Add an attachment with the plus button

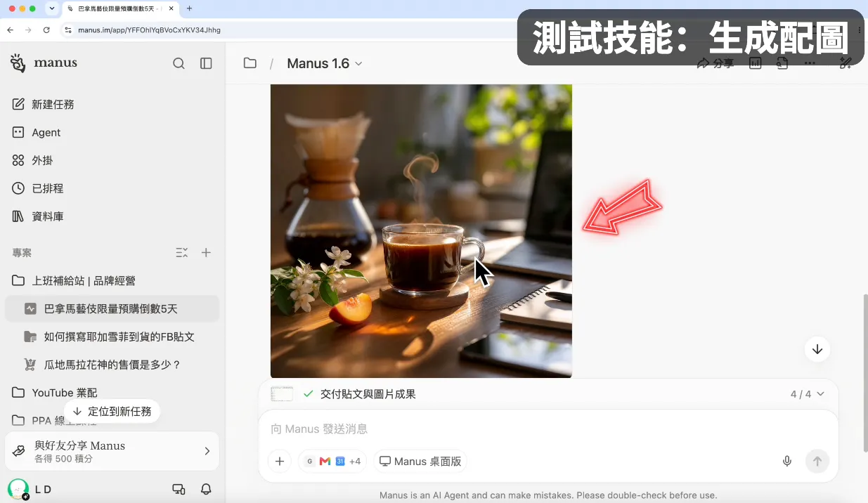(x=279, y=462)
